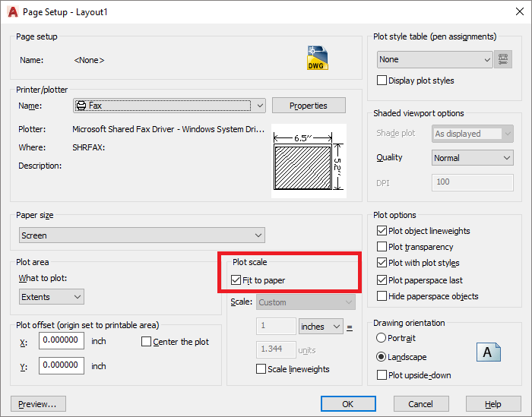Click the Cancel button
The image size is (532, 417).
pyautogui.click(x=421, y=404)
